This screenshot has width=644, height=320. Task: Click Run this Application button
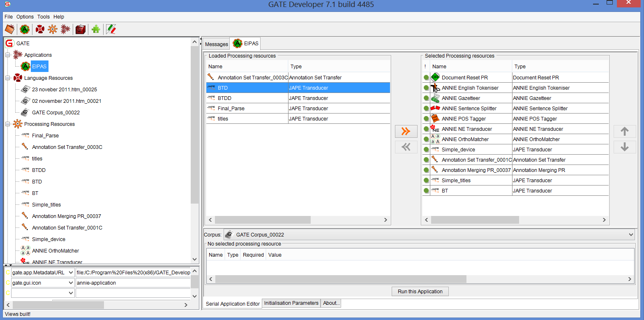pyautogui.click(x=420, y=291)
